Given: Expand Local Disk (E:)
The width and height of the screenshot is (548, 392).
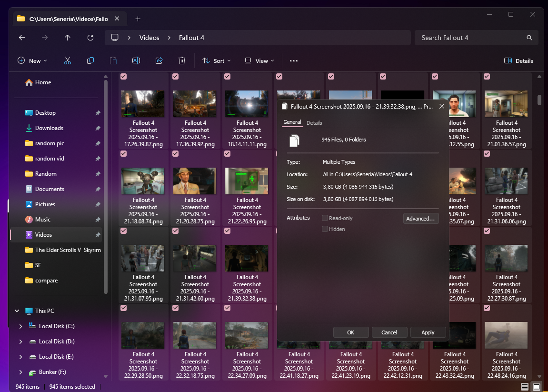Looking at the screenshot, I should tap(20, 357).
